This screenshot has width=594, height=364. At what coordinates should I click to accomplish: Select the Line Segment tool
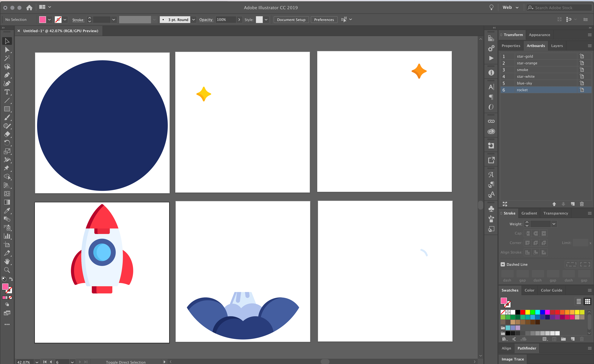pos(7,101)
